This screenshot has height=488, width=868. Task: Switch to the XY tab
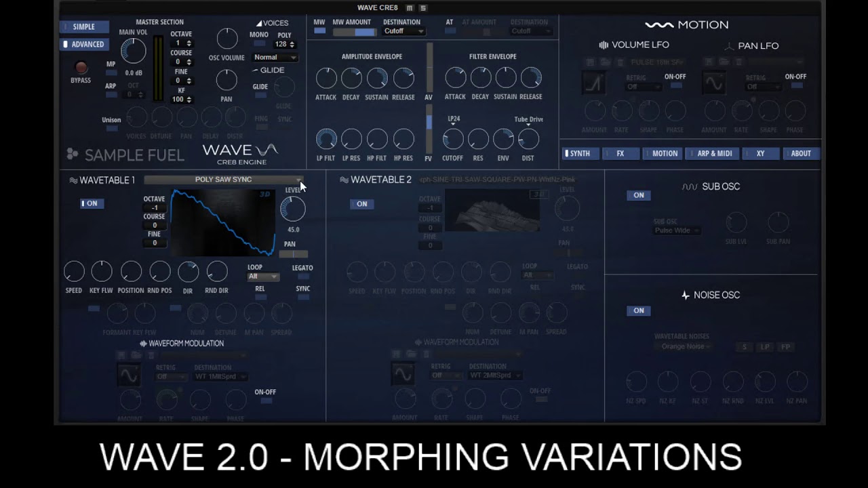click(x=760, y=154)
